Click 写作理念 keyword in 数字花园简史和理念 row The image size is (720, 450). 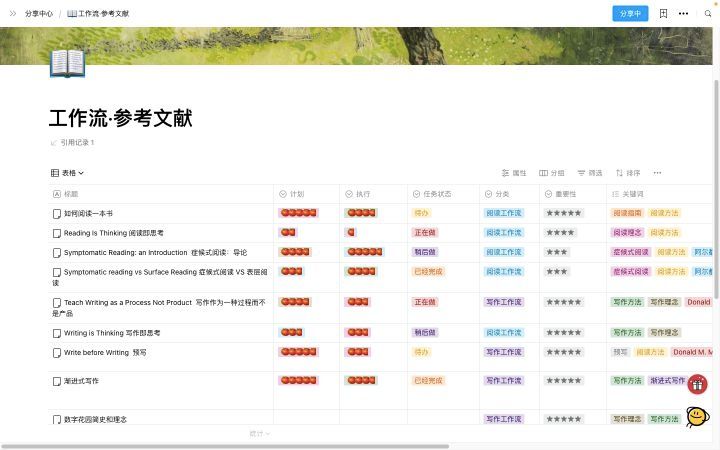(x=627, y=419)
